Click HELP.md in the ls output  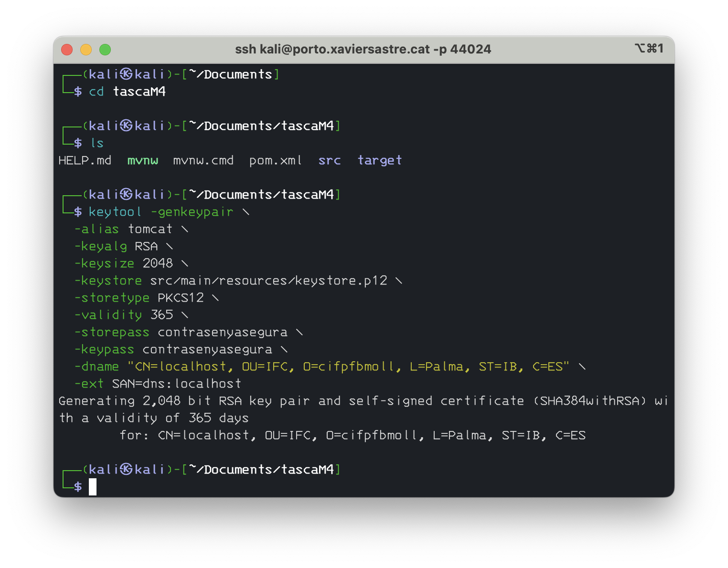click(85, 160)
